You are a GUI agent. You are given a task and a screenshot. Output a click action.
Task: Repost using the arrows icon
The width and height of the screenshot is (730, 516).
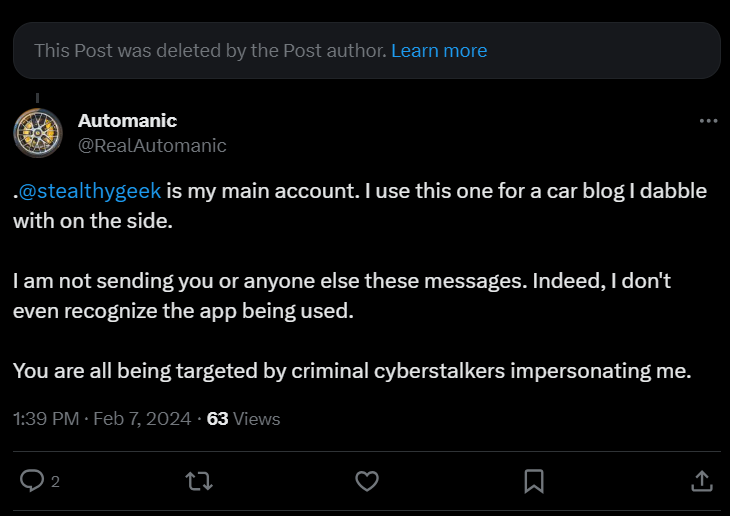[199, 481]
